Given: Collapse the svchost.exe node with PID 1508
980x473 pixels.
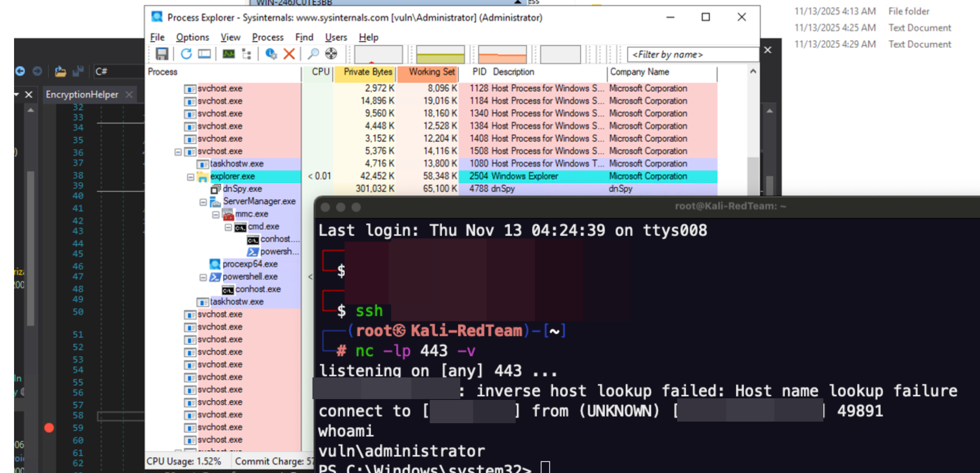Looking at the screenshot, I should 178,152.
